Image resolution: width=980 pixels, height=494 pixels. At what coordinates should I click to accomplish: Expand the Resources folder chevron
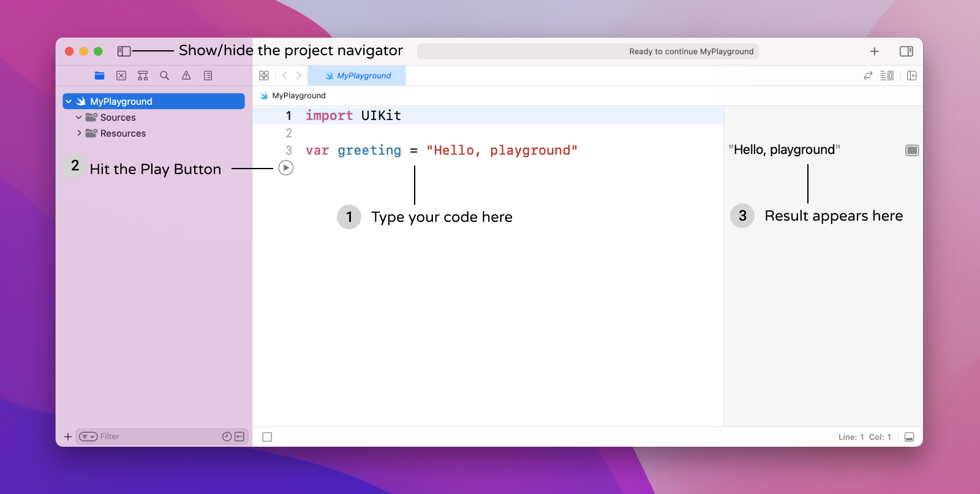(78, 133)
